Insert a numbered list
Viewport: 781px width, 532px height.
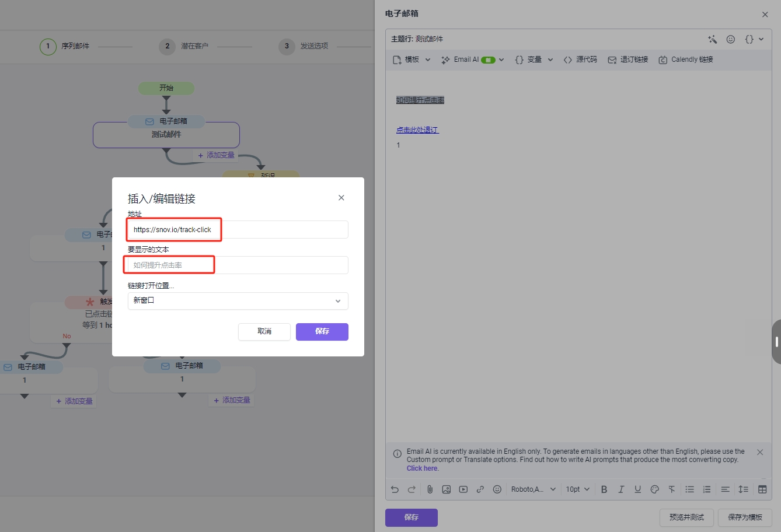click(x=707, y=489)
